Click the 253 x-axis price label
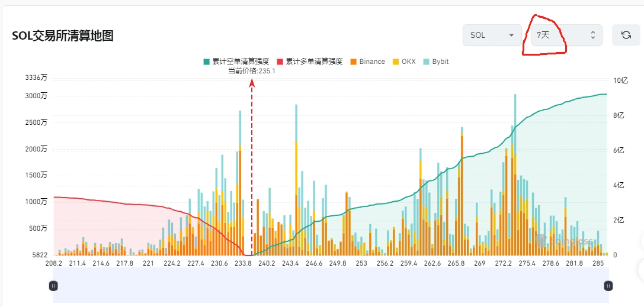 point(361,264)
